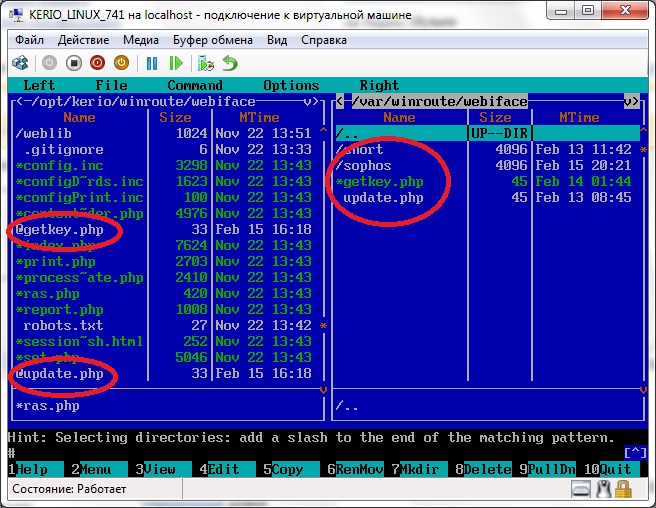This screenshot has height=508, width=656.
Task: Click the keyboard status icon
Action: point(583,490)
